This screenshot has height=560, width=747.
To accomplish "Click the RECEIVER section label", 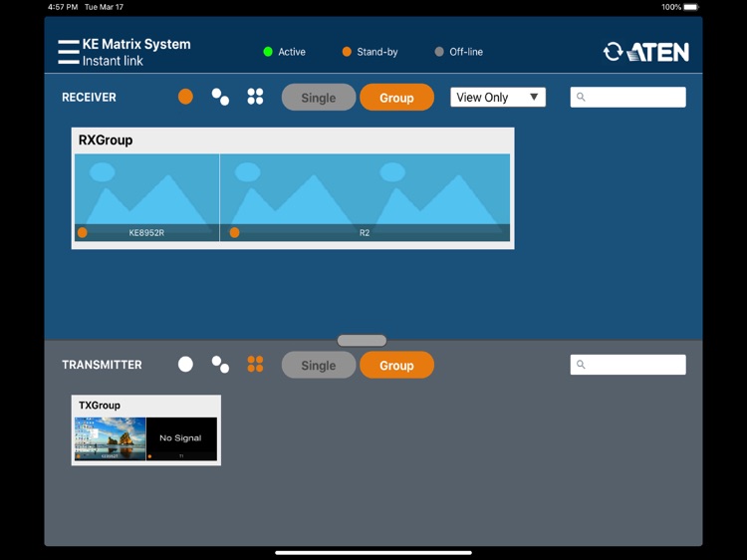I will tap(89, 98).
